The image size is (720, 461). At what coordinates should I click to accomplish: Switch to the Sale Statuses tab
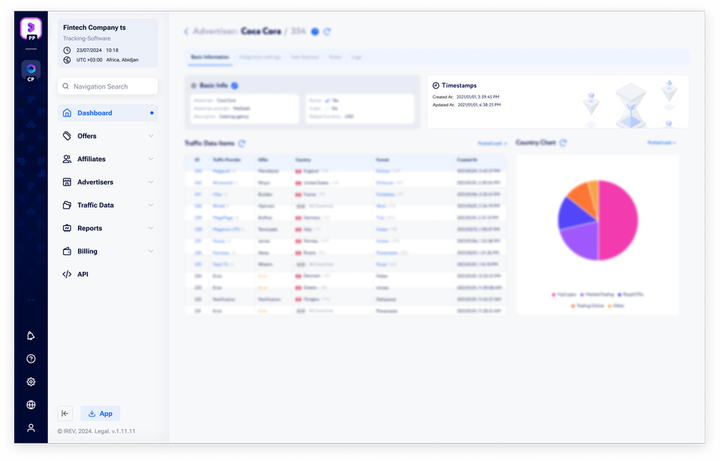[x=305, y=57]
